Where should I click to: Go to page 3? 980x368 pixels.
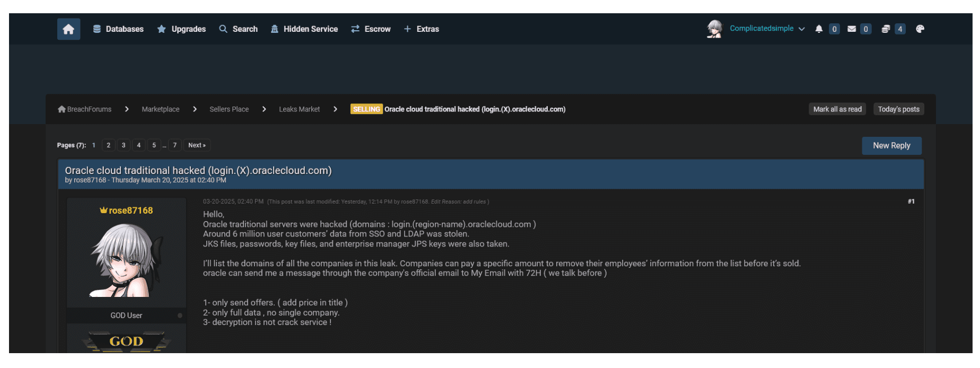click(124, 145)
